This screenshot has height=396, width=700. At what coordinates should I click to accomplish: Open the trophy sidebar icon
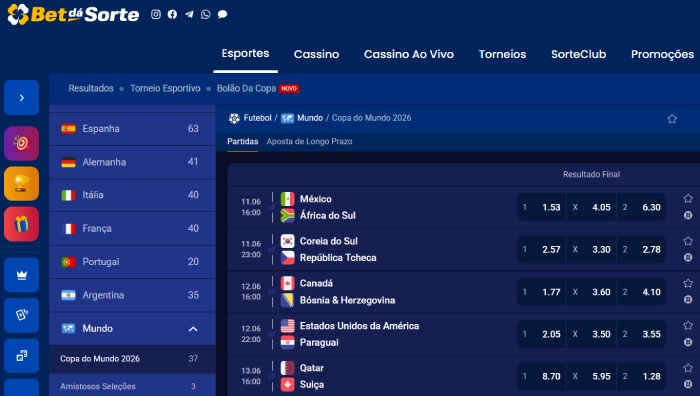21,183
